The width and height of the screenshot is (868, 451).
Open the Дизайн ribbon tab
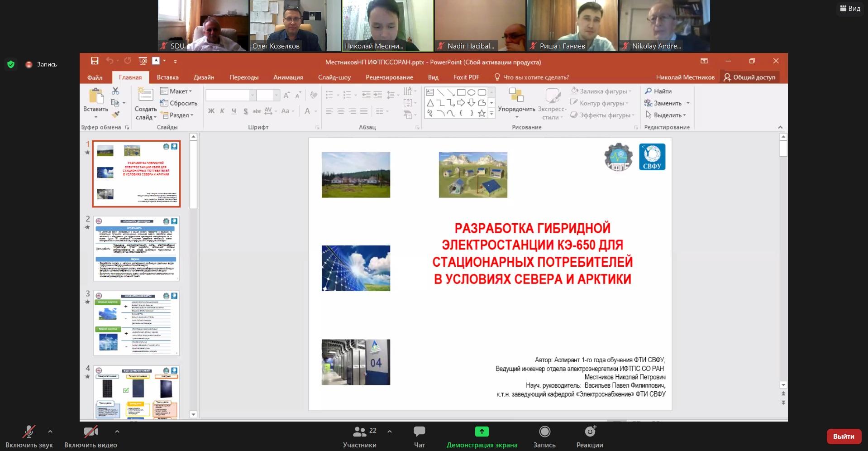[x=204, y=77]
